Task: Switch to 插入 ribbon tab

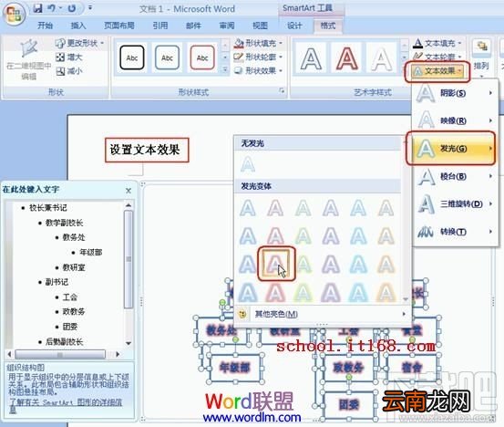Action: click(x=78, y=26)
